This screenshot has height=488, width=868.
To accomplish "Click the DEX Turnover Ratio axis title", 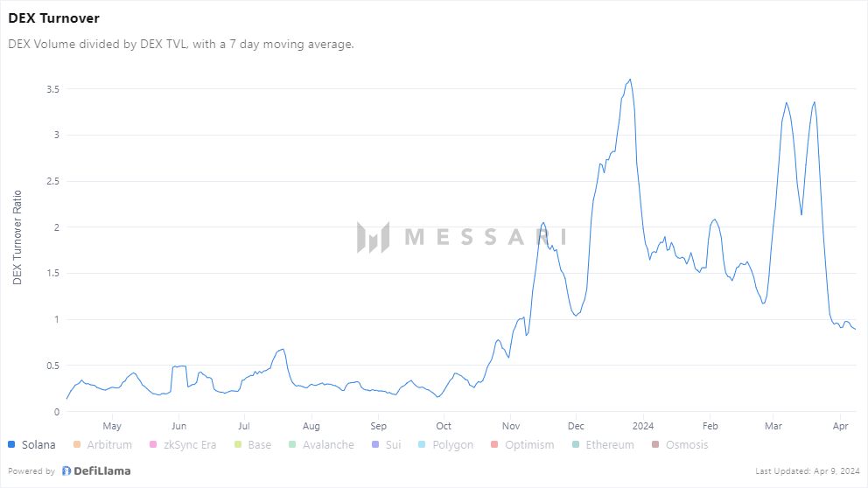I will [x=17, y=237].
